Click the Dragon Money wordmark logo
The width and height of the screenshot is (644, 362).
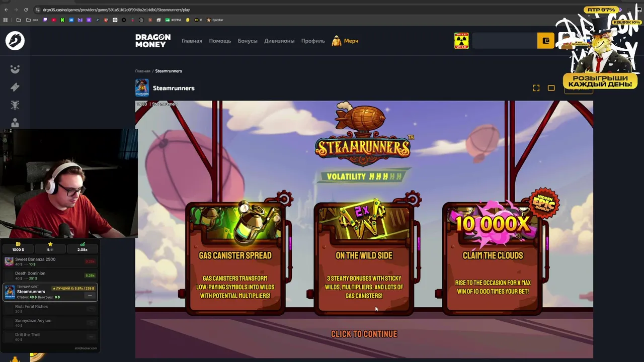[x=153, y=41]
